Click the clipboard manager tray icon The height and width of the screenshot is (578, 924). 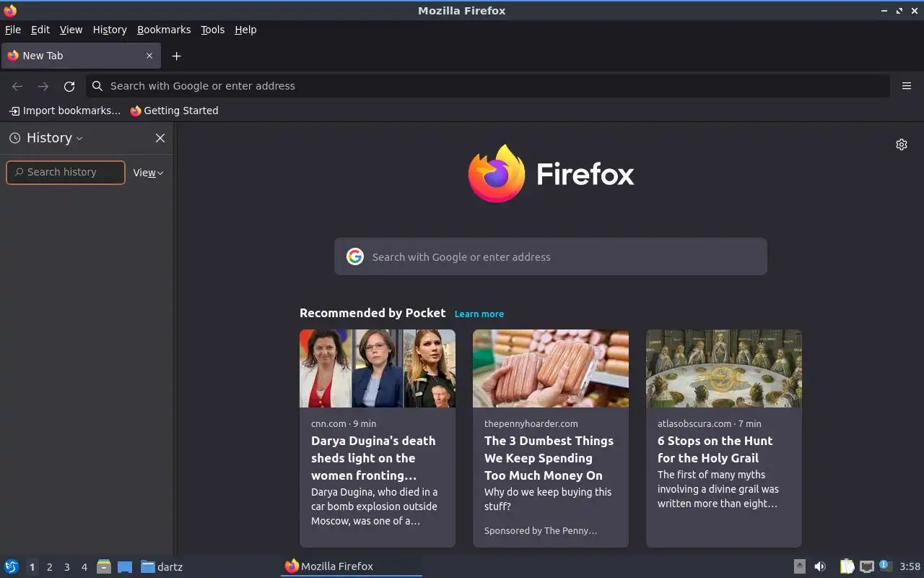click(847, 566)
